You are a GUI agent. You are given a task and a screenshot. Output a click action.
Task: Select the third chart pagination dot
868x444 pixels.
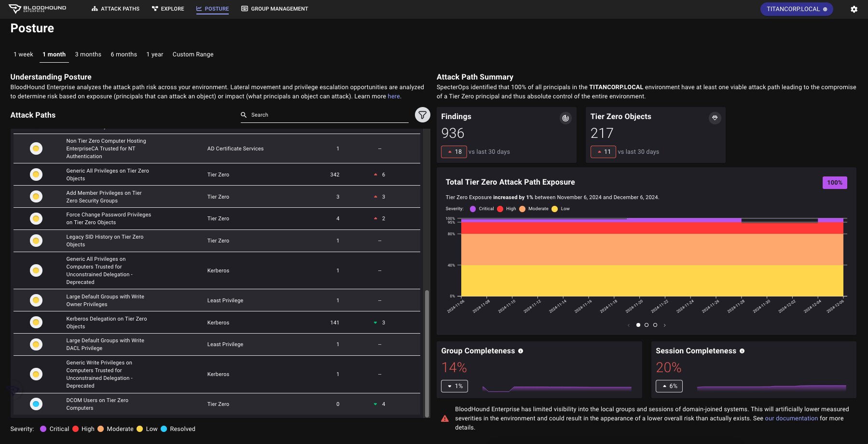[655, 325]
